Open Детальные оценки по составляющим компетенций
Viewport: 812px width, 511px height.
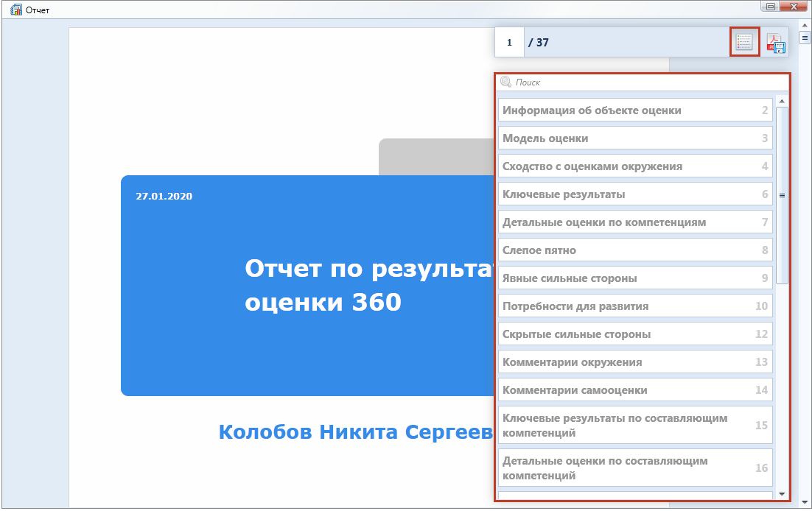click(635, 468)
